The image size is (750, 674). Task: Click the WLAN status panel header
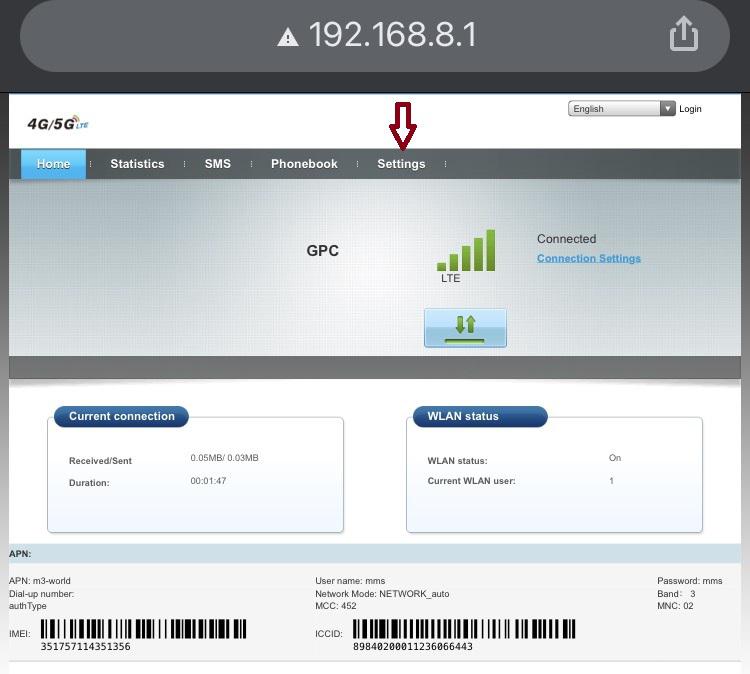[480, 416]
